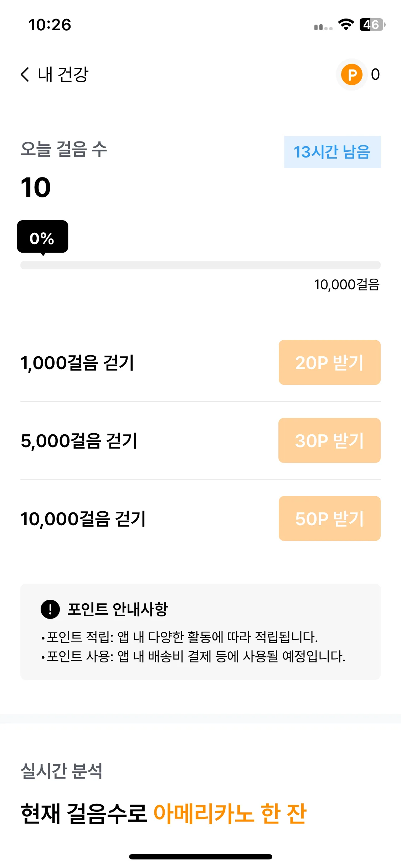Viewport: 401px width, 868px height.
Task: Tap the 13시간 남음 time remaining badge
Action: tap(332, 152)
